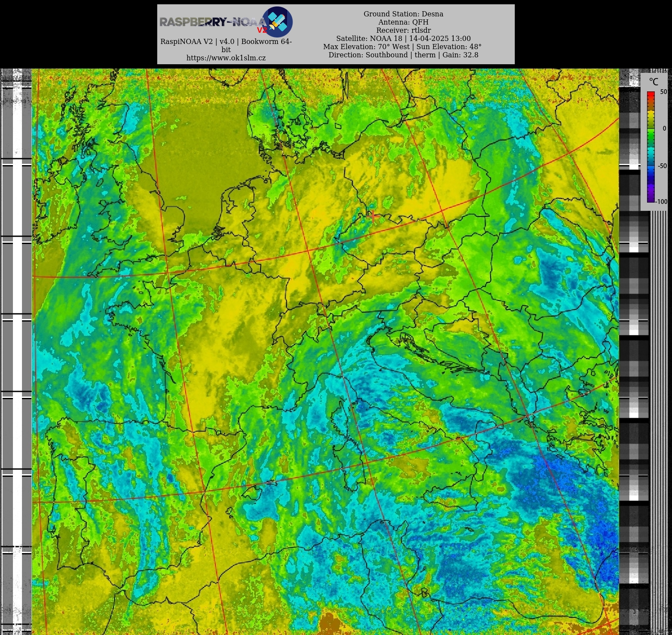This screenshot has height=635, width=672.
Task: Click the 50 value on the temperature legend
Action: click(x=663, y=92)
